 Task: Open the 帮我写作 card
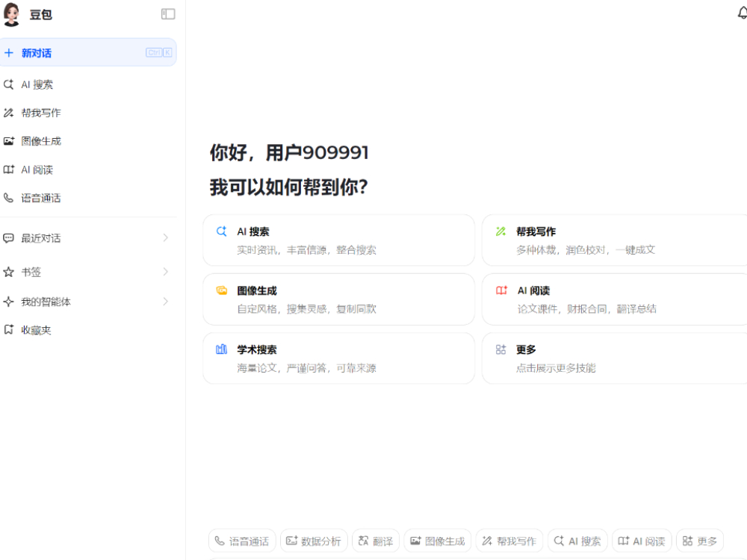click(x=615, y=240)
